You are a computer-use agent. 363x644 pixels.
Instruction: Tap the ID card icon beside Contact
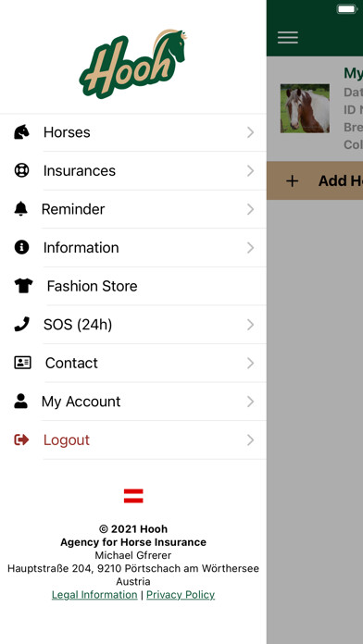coord(22,363)
